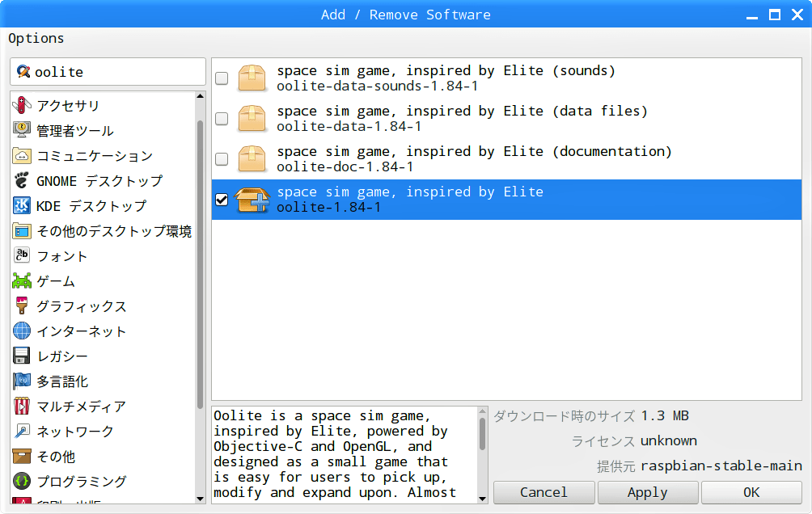Open the Options menu
Image resolution: width=812 pixels, height=514 pixels.
[36, 38]
